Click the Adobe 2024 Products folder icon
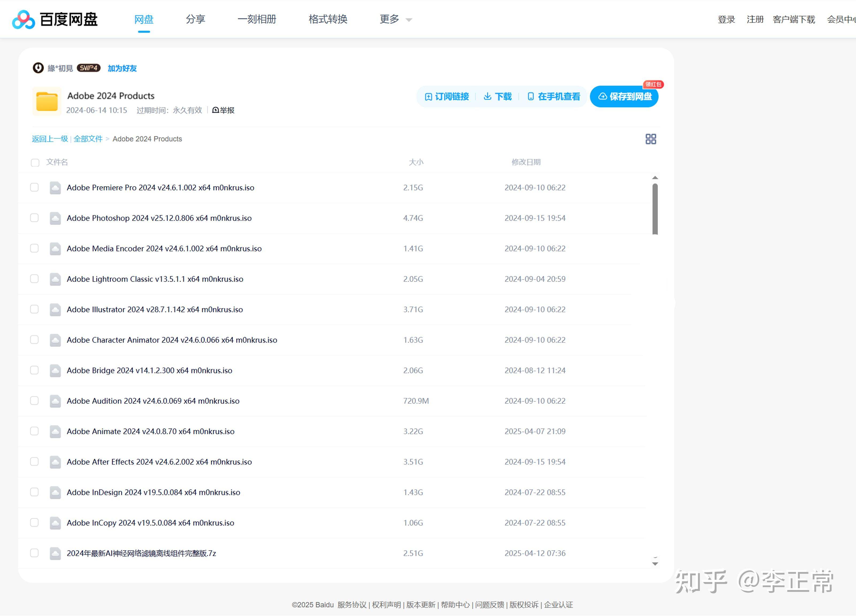This screenshot has width=856, height=616. (x=47, y=102)
